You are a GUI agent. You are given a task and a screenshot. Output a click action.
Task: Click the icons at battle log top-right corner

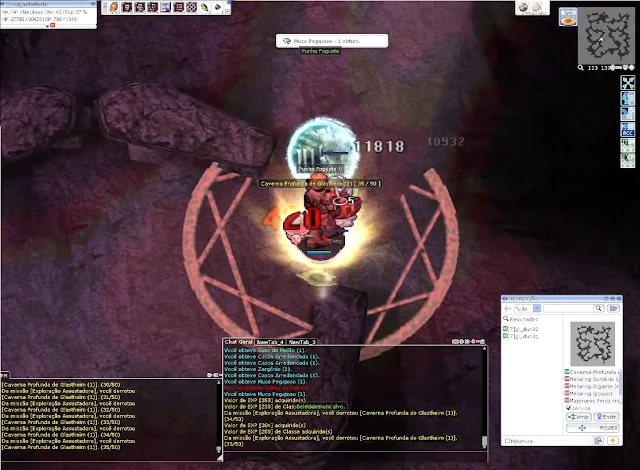pos(212,375)
